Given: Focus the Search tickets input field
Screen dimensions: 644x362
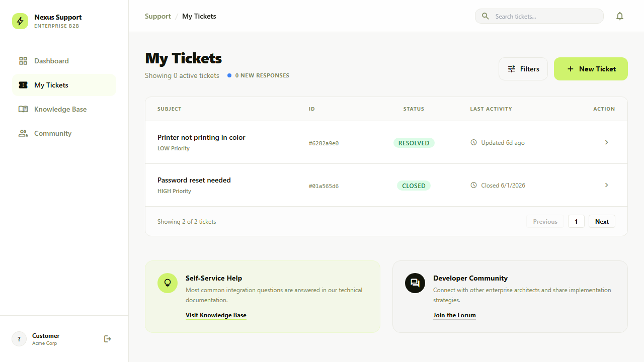Looking at the screenshot, I should click(x=546, y=16).
